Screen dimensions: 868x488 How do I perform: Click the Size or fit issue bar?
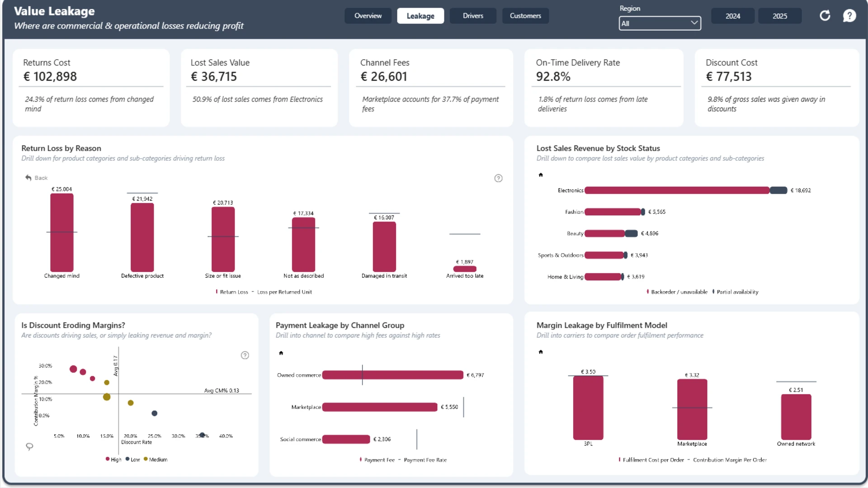tap(223, 239)
